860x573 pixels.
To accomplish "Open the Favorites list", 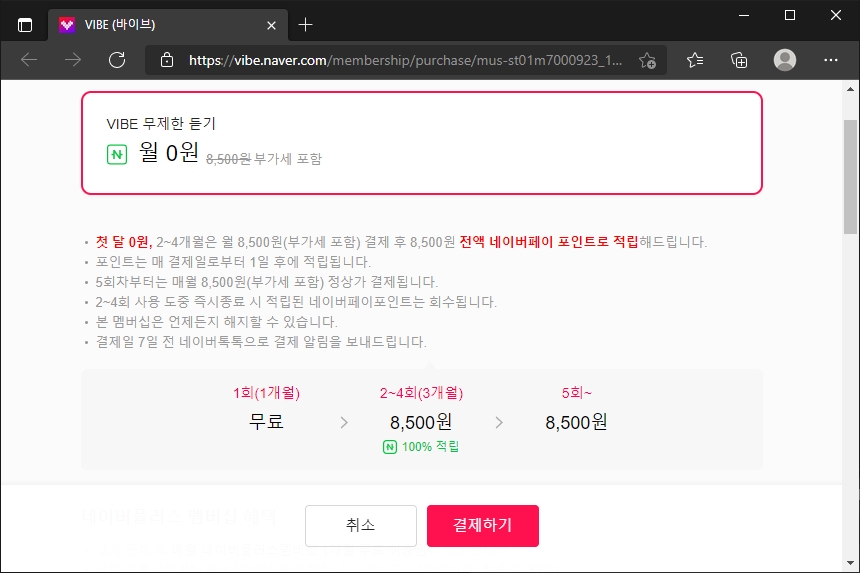I will [695, 60].
